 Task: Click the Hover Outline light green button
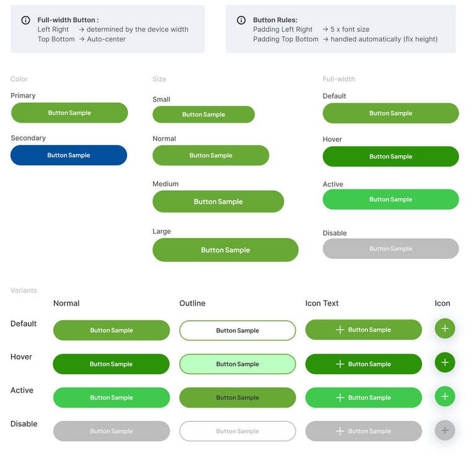point(237,364)
